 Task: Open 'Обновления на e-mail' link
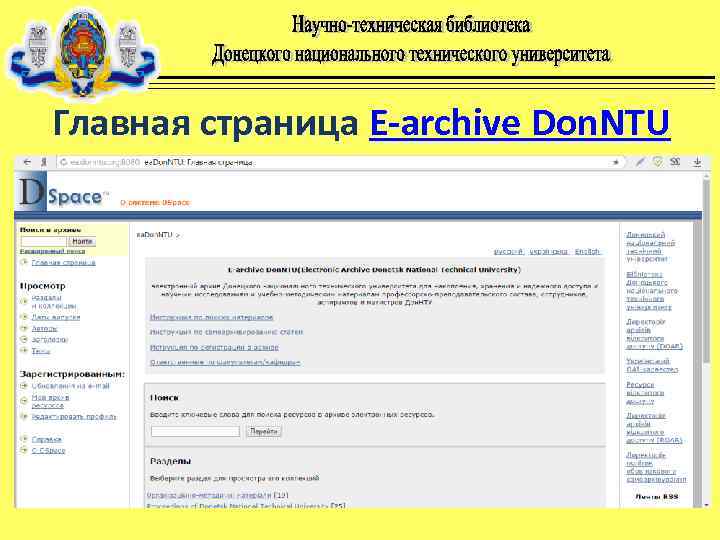click(x=70, y=386)
